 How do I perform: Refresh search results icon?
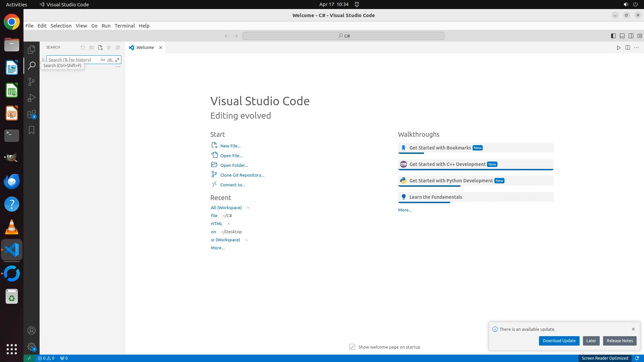(83, 48)
